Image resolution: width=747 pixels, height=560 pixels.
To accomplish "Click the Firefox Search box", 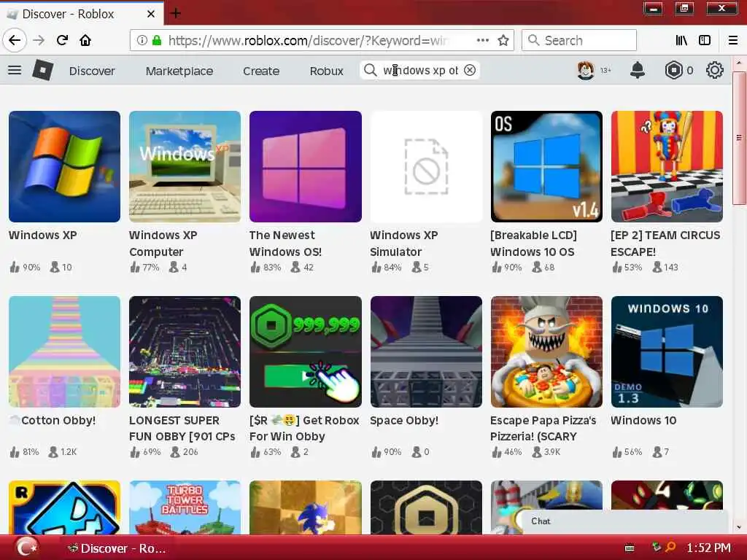I will pos(578,41).
